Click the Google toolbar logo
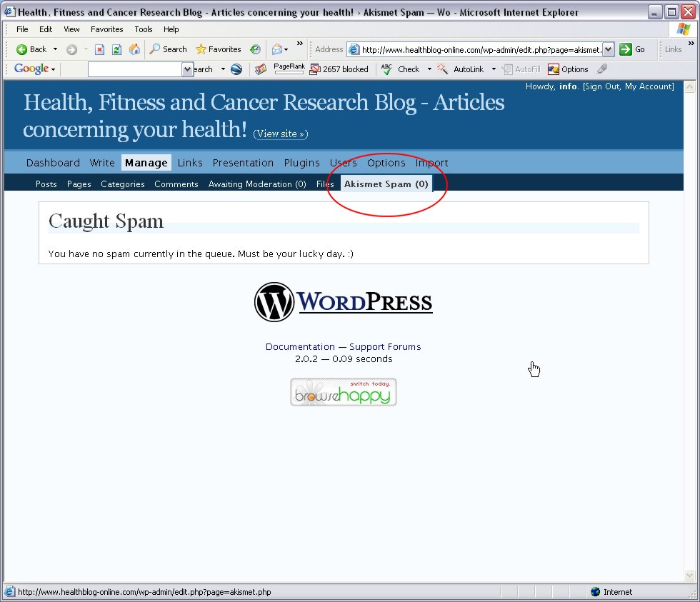Image resolution: width=700 pixels, height=602 pixels. 31,69
